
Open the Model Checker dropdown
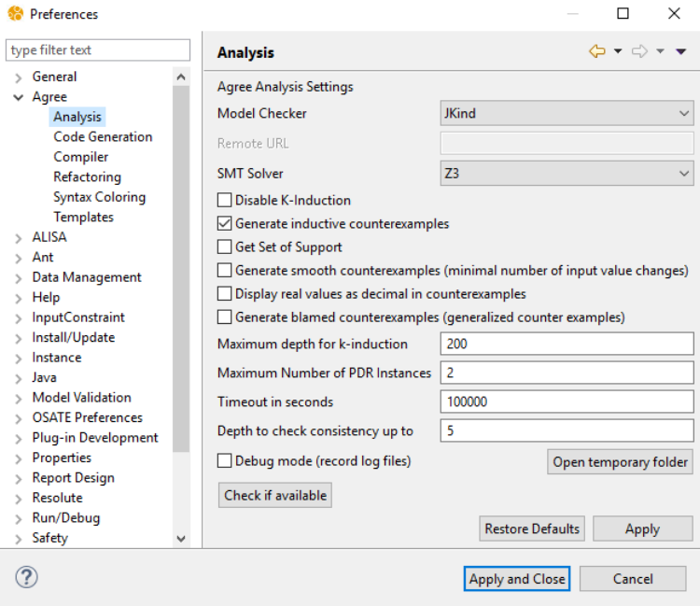pyautogui.click(x=567, y=114)
